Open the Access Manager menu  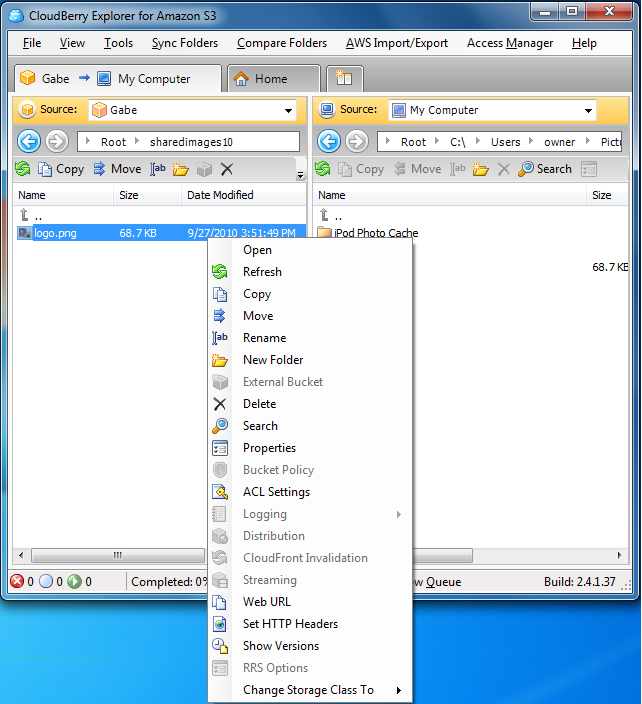pyautogui.click(x=510, y=43)
